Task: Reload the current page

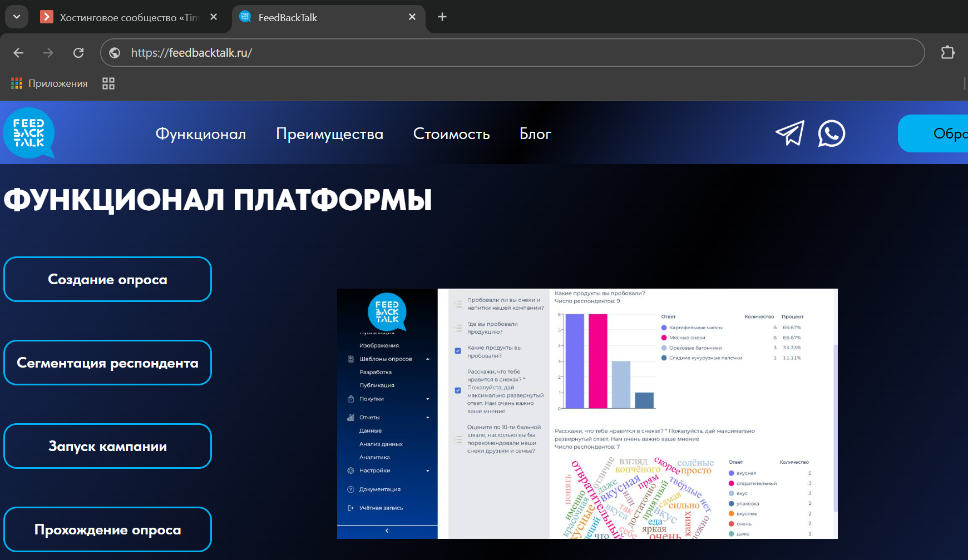Action: coord(78,52)
